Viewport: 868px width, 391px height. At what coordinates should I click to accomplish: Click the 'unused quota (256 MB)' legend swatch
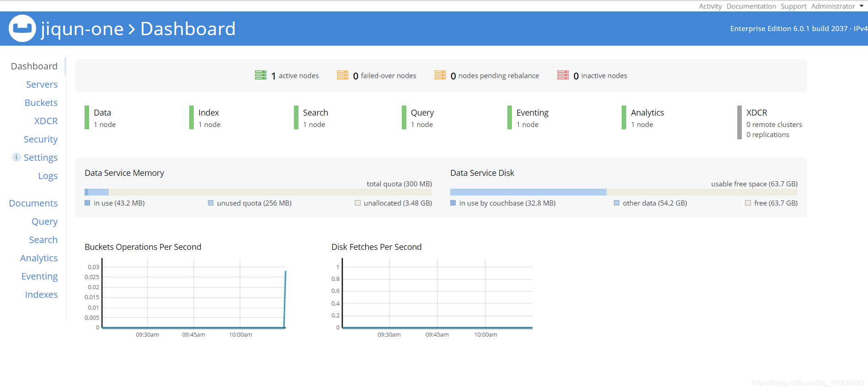click(211, 203)
